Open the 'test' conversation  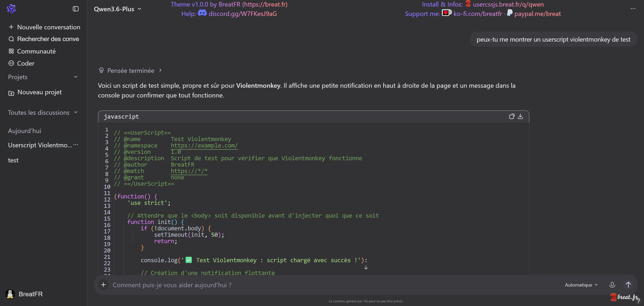click(13, 160)
